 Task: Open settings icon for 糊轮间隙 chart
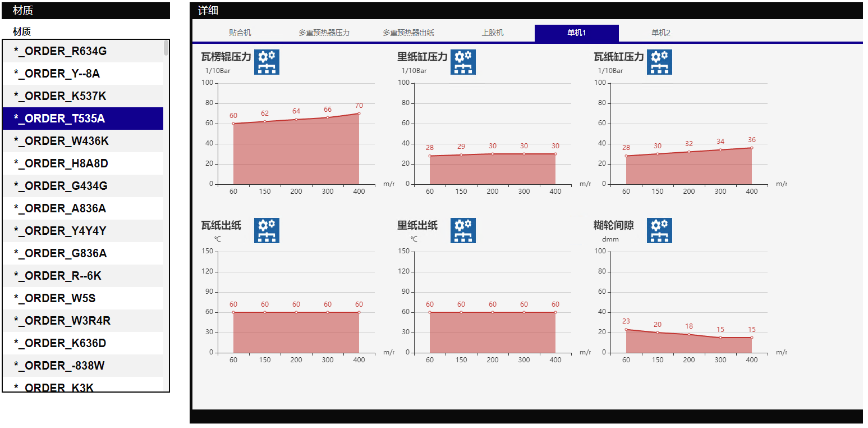[659, 230]
